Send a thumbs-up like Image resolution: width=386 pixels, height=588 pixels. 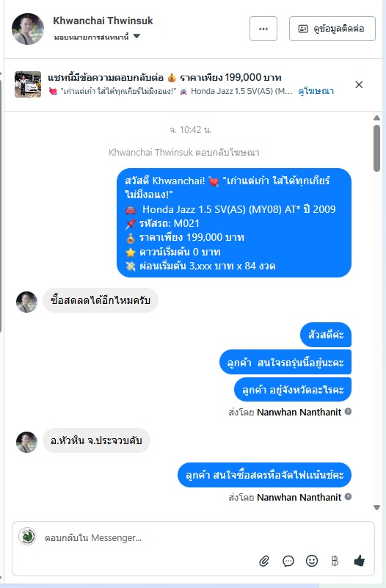tap(359, 561)
